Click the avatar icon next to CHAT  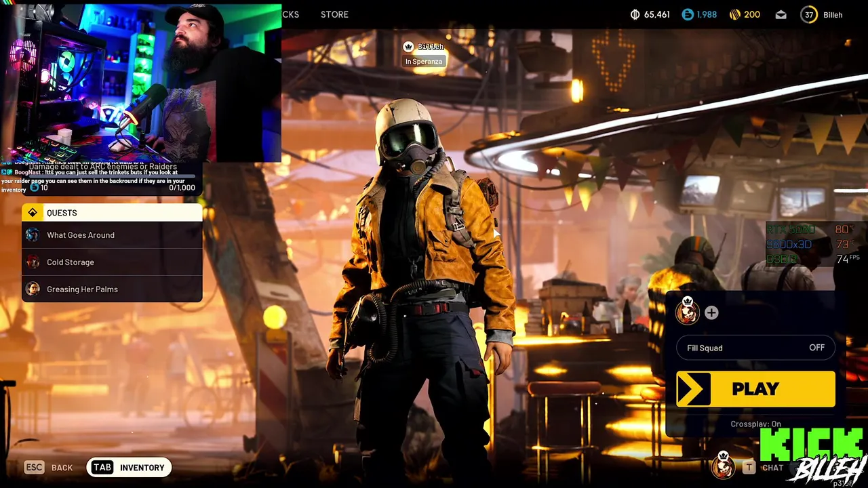(x=723, y=464)
